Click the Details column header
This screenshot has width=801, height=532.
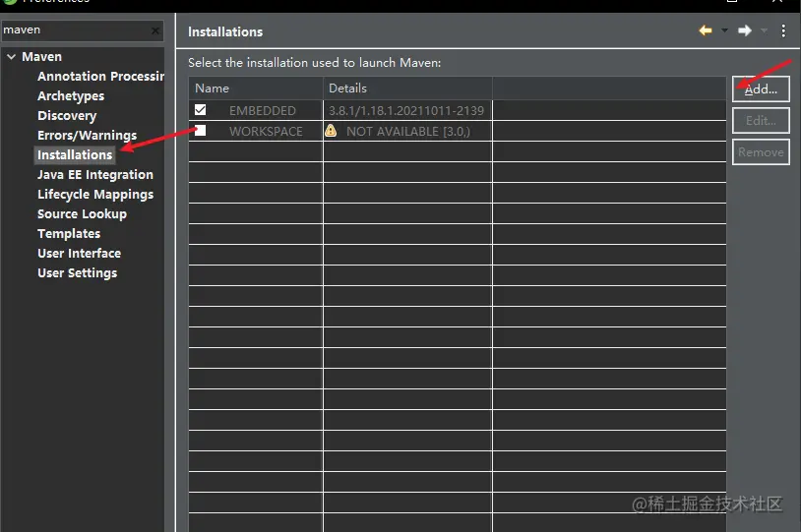point(407,89)
